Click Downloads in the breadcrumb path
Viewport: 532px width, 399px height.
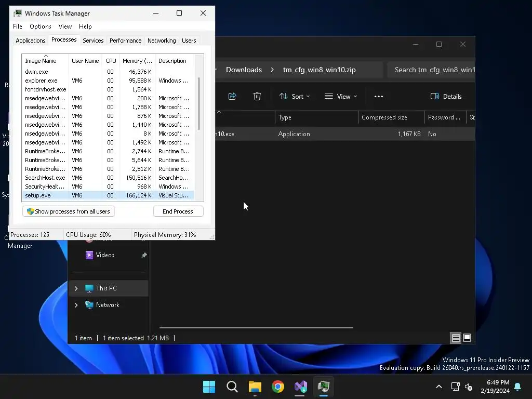point(244,70)
